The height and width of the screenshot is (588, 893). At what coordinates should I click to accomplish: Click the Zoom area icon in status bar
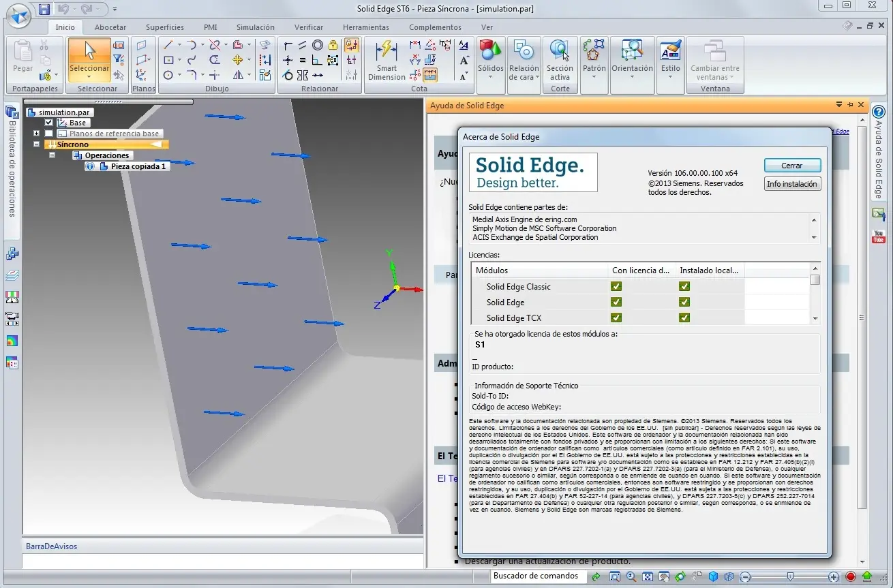click(x=614, y=576)
